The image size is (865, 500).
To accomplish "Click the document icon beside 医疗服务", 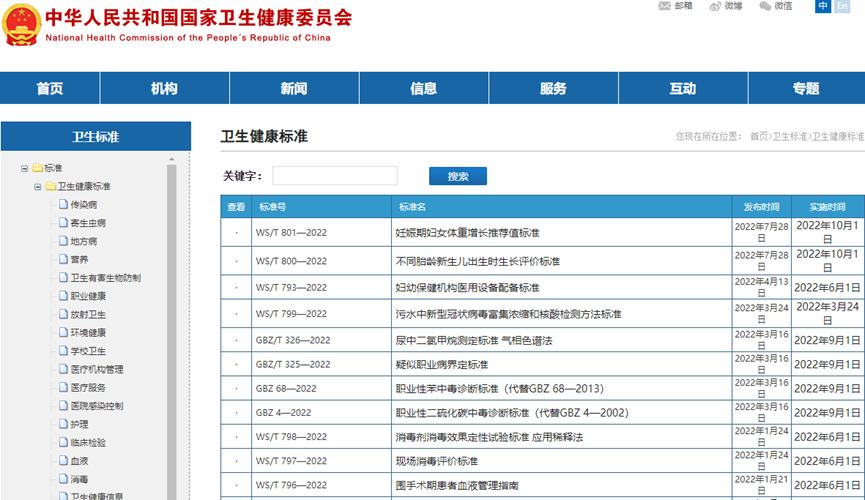I will click(x=63, y=387).
